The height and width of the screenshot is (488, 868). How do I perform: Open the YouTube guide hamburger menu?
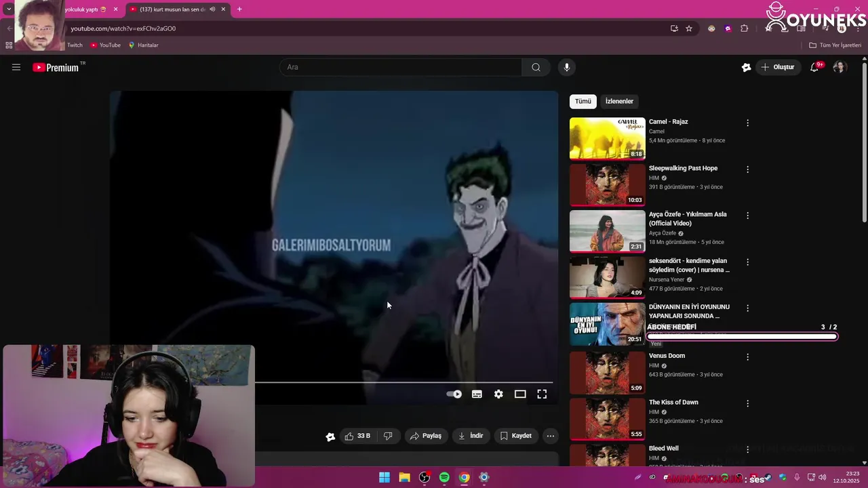16,67
